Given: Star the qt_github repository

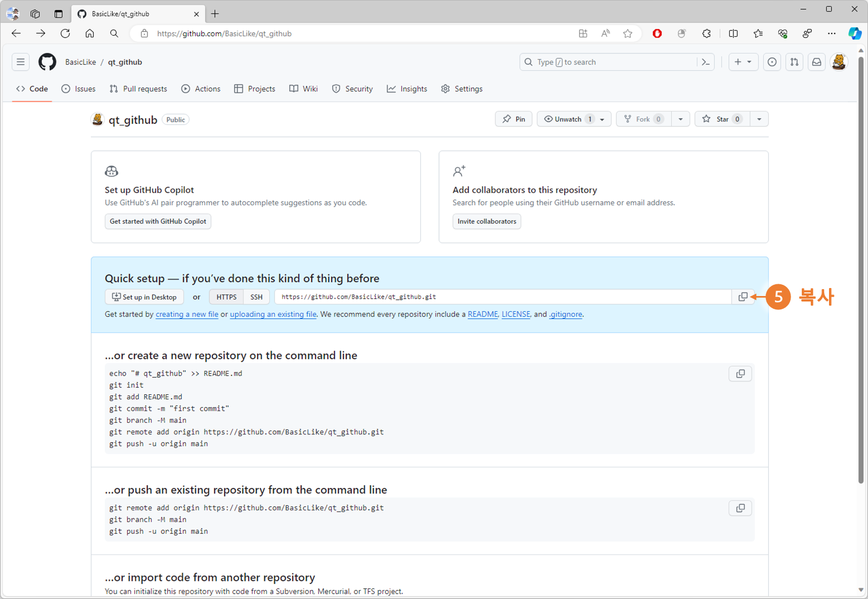Looking at the screenshot, I should pos(722,119).
